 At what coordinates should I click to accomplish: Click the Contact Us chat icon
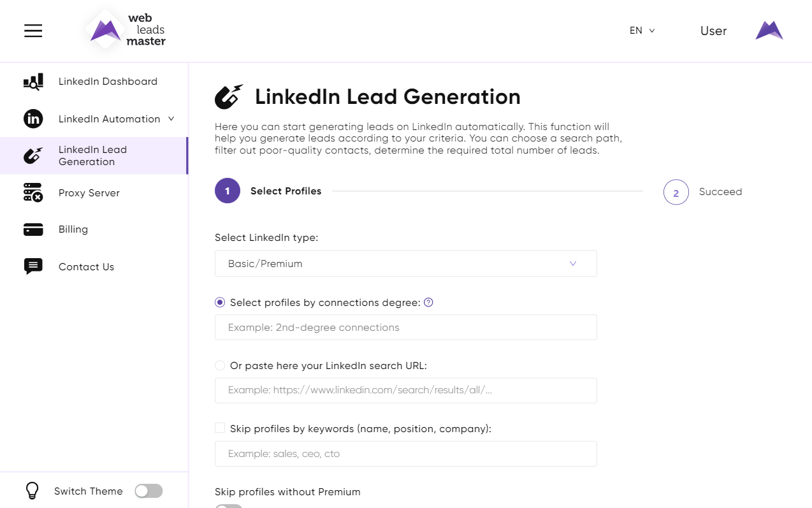tap(33, 266)
